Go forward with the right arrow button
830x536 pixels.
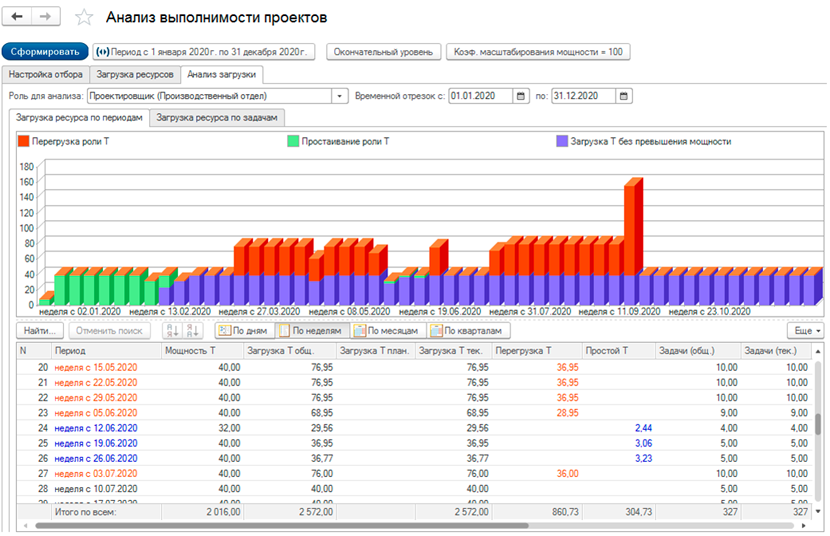click(x=46, y=16)
